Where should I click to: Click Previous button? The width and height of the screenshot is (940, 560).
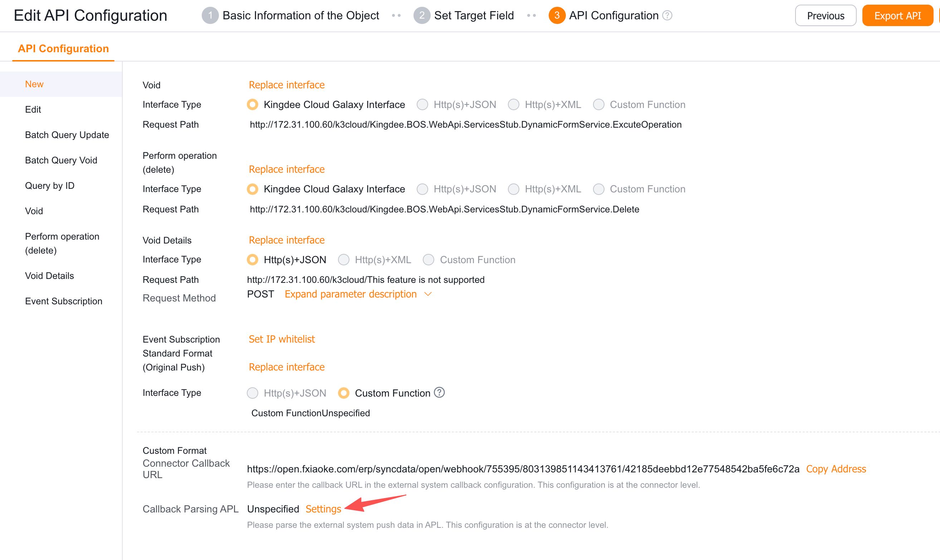click(x=825, y=15)
